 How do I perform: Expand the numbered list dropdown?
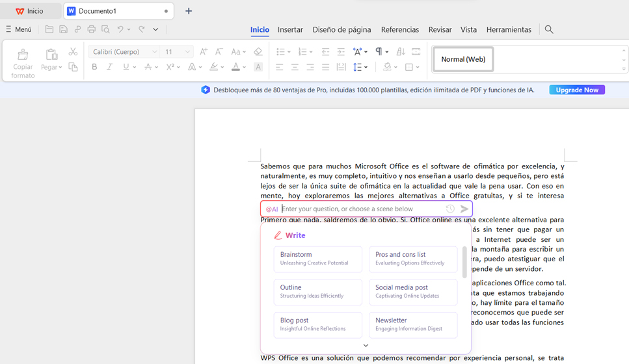(x=311, y=52)
